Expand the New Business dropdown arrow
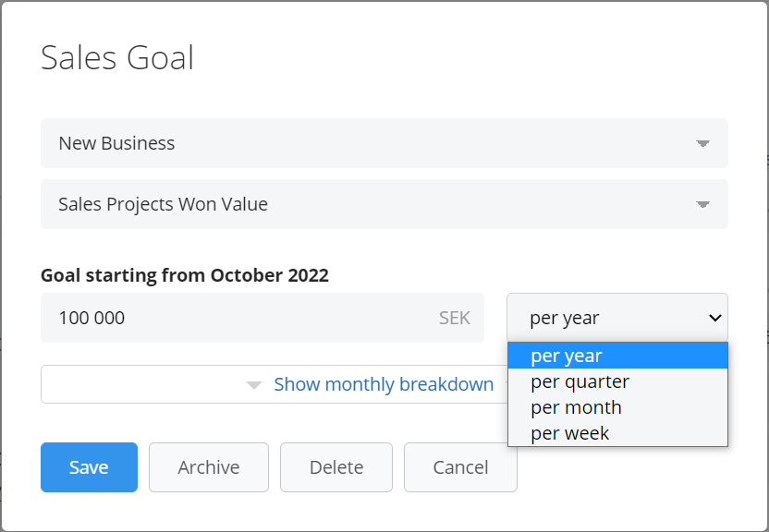The image size is (769, 532). point(702,143)
